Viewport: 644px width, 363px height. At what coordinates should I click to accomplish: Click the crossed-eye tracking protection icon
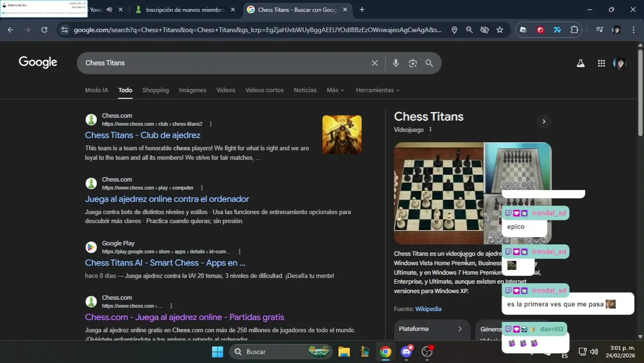[x=484, y=30]
